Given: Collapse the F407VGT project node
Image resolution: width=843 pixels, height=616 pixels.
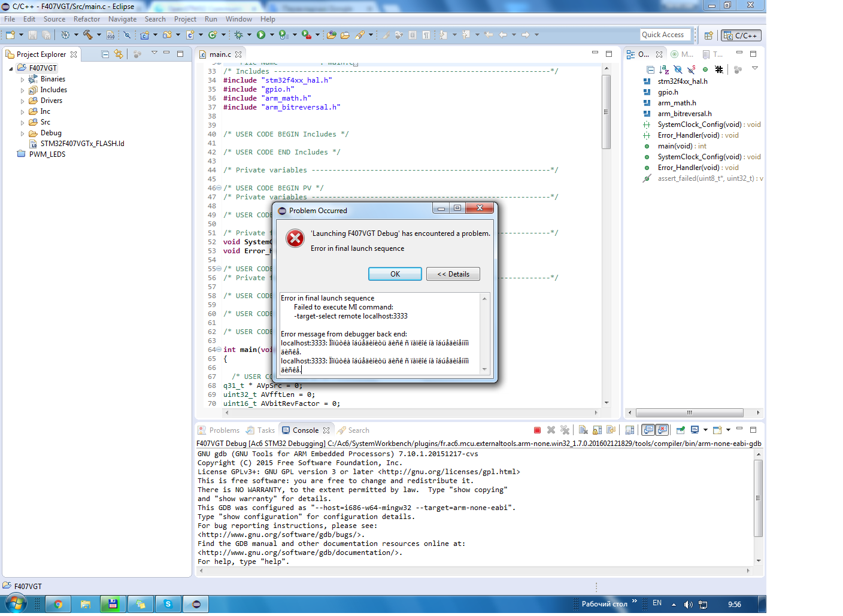Looking at the screenshot, I should [x=11, y=69].
